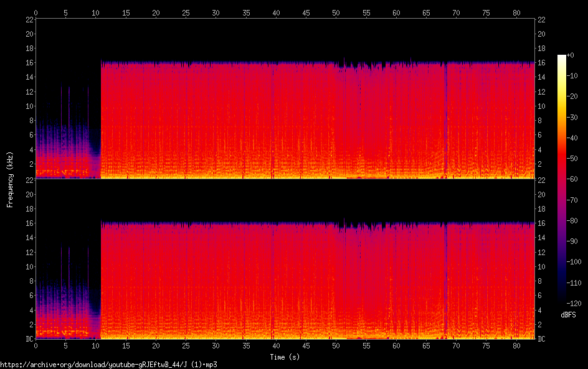Click the "DC" label at the bottom left
Viewport: 588px width, 369px height.
point(29,339)
